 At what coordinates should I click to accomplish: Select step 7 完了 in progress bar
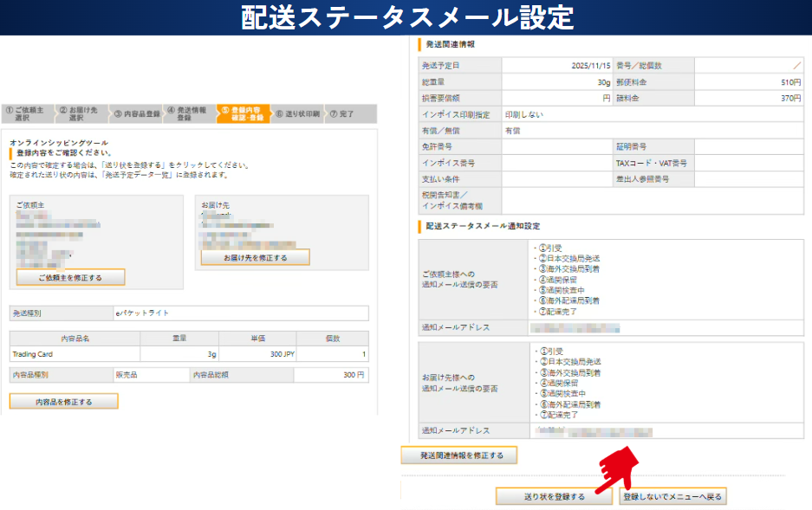pyautogui.click(x=341, y=113)
